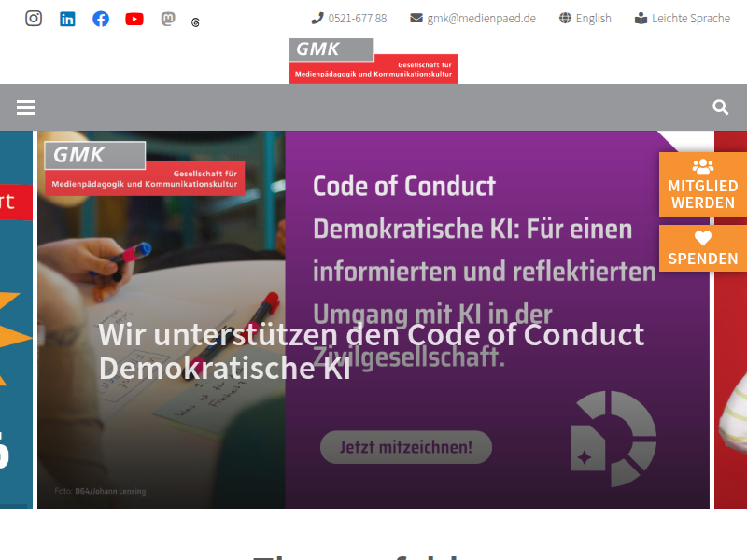Switch language to English

(585, 19)
